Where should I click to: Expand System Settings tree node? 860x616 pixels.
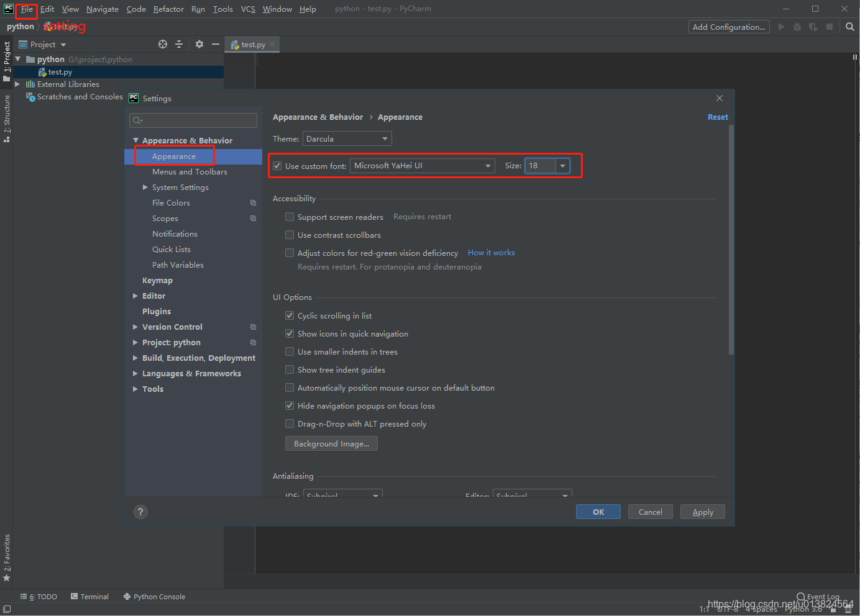click(145, 188)
